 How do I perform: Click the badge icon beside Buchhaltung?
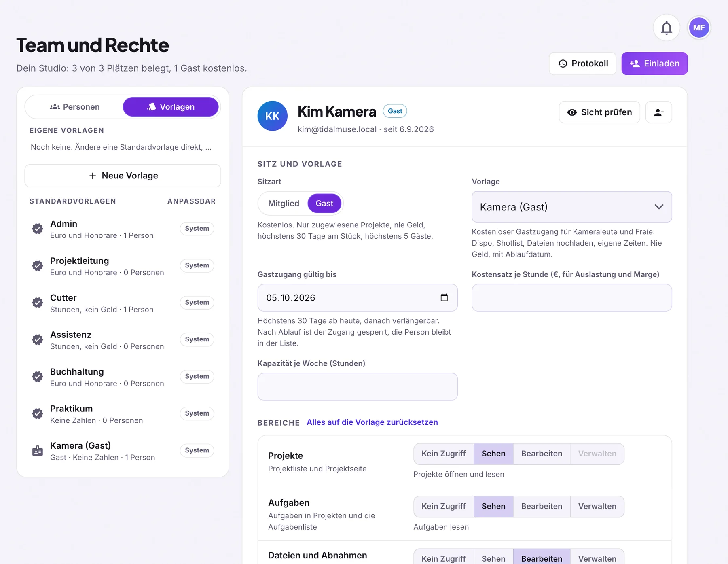click(38, 377)
